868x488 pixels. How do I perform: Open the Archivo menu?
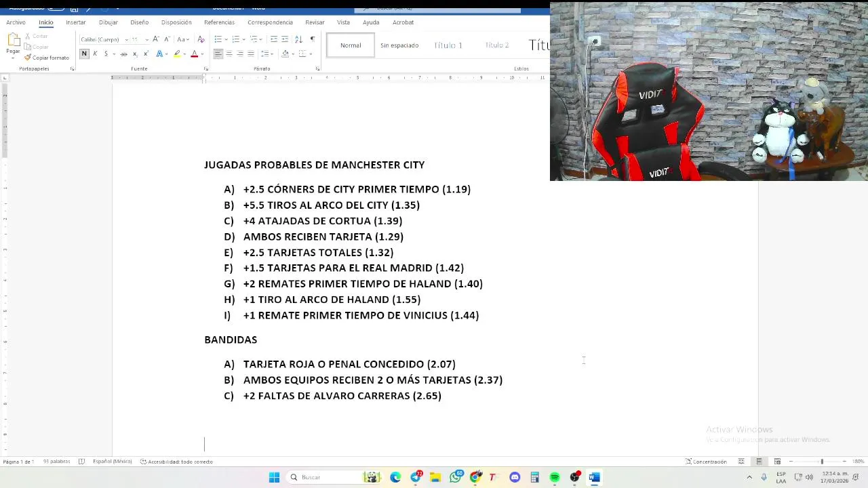pos(16,22)
